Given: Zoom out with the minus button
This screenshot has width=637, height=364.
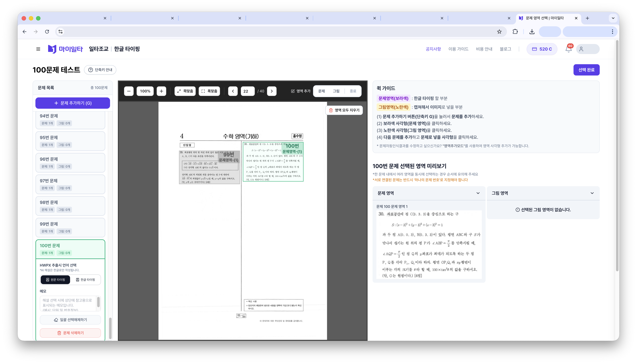Looking at the screenshot, I should pos(129,91).
